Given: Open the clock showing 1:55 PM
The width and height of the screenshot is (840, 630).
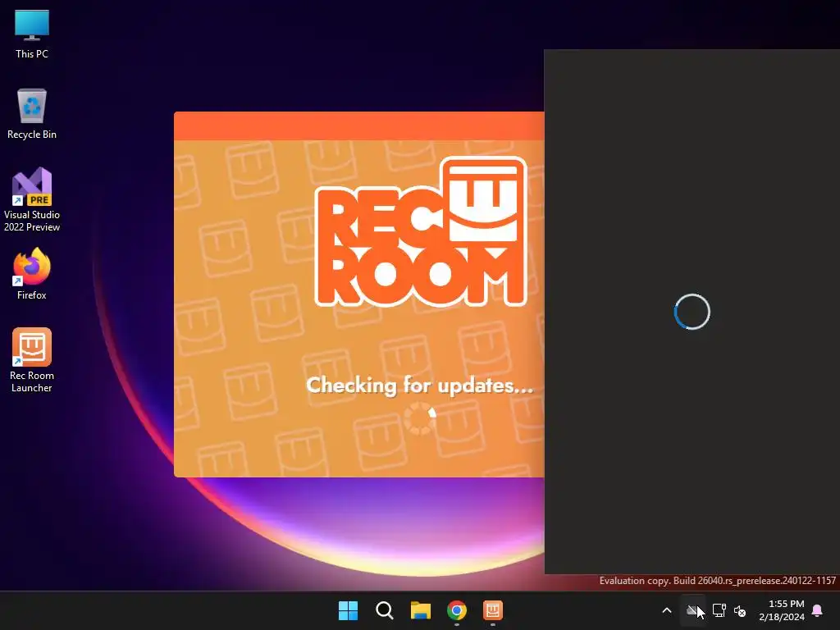Looking at the screenshot, I should (x=782, y=610).
